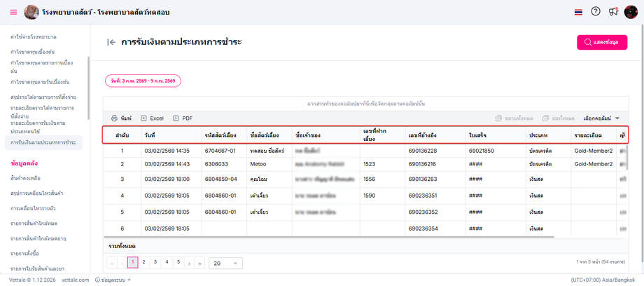Screen dimensions: 644x286
Task: Expand all rows with ขยายทั้งหมด
Action: [514, 118]
